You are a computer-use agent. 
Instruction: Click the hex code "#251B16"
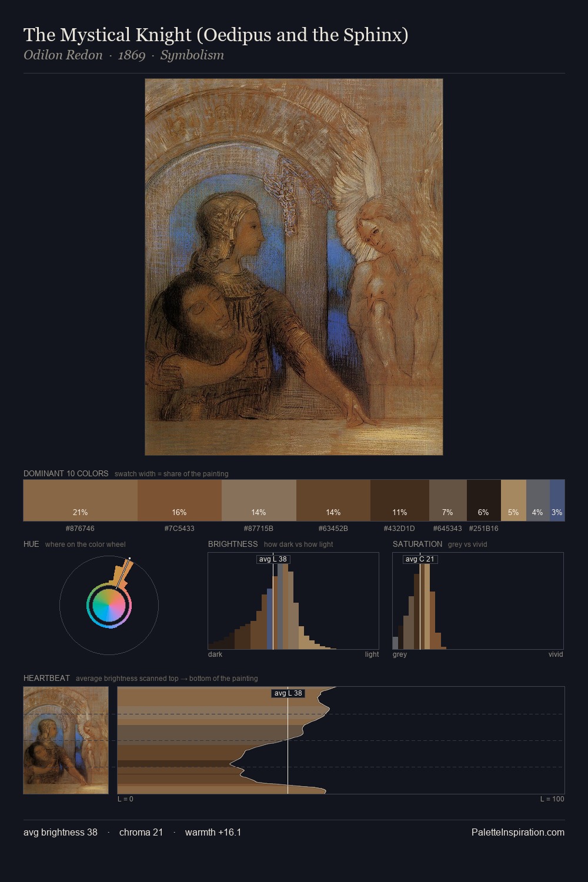(483, 529)
